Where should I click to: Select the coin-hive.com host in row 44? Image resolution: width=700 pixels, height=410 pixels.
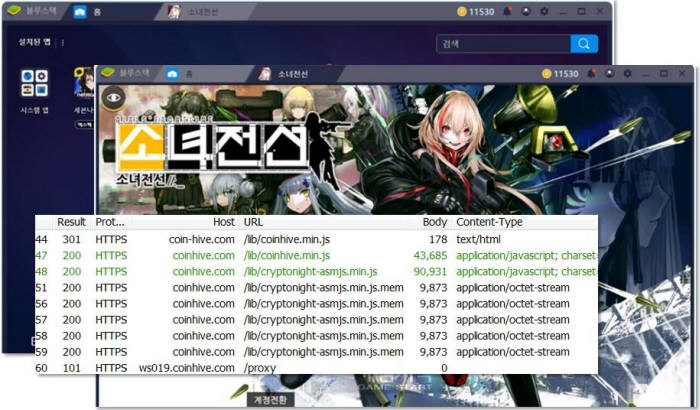point(201,239)
